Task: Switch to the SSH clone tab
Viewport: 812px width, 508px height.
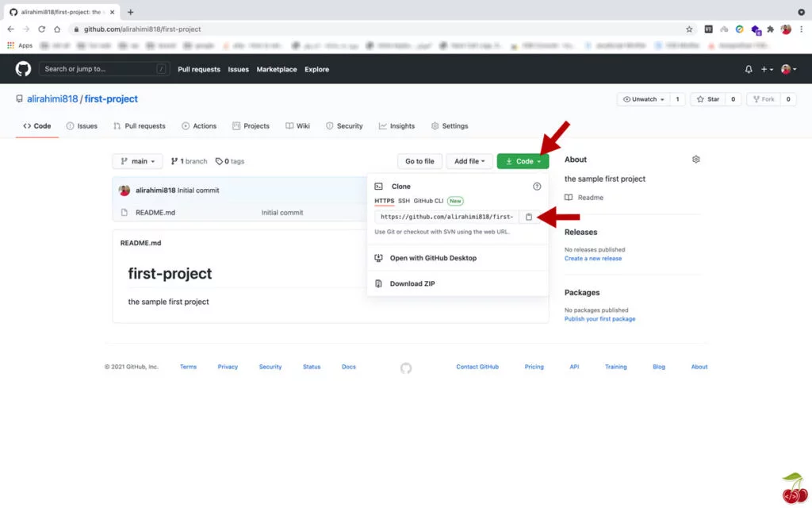Action: click(x=404, y=201)
